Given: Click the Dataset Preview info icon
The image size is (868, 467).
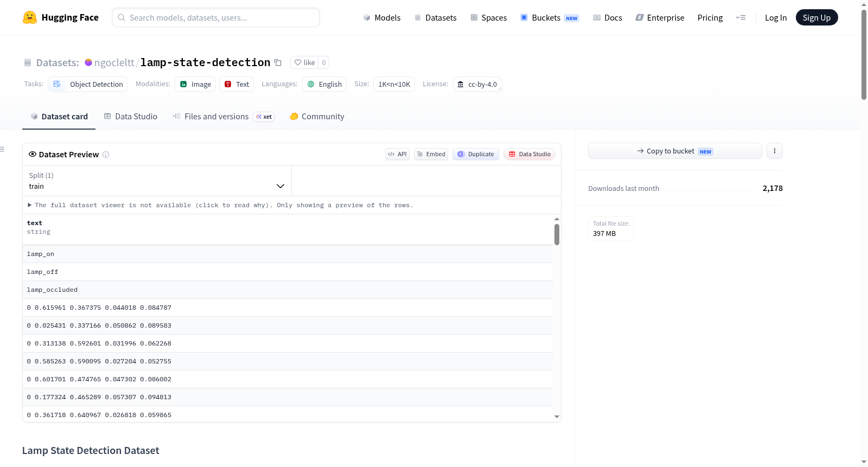Looking at the screenshot, I should click(x=106, y=155).
